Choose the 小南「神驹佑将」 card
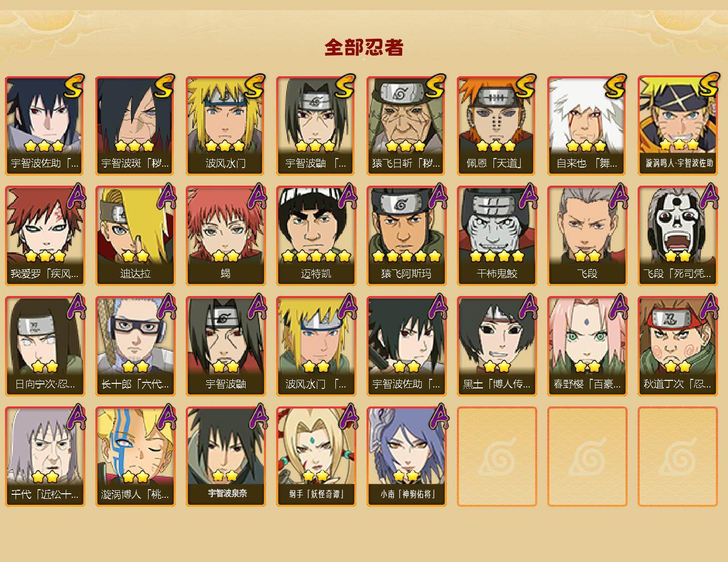728x562 pixels. pyautogui.click(x=406, y=457)
